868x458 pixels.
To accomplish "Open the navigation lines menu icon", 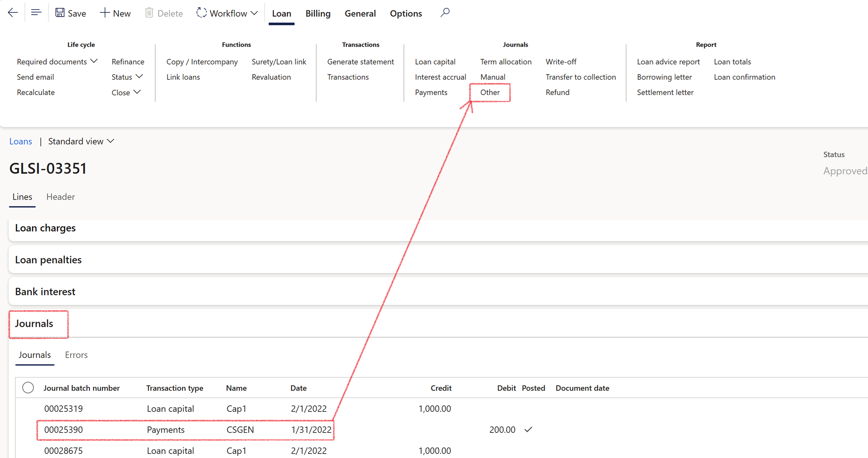I will (x=36, y=13).
